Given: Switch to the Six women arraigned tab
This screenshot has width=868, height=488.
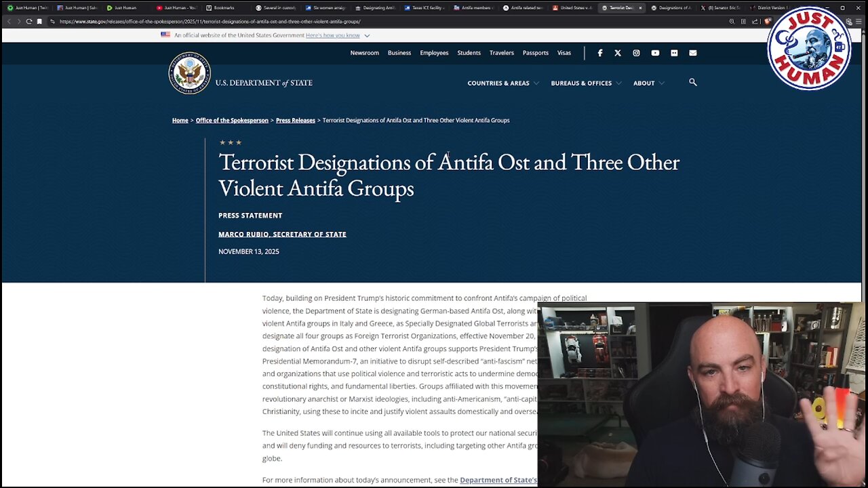Looking at the screenshot, I should click(324, 8).
